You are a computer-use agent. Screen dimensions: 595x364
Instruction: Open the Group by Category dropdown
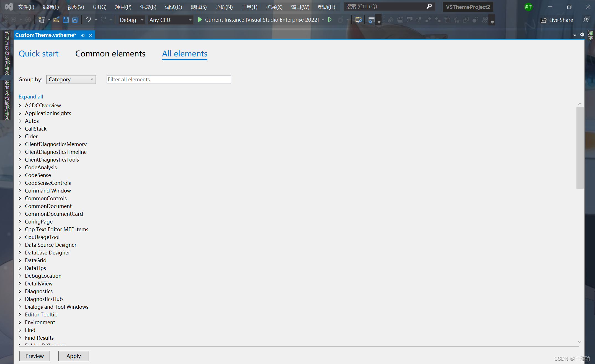click(71, 80)
